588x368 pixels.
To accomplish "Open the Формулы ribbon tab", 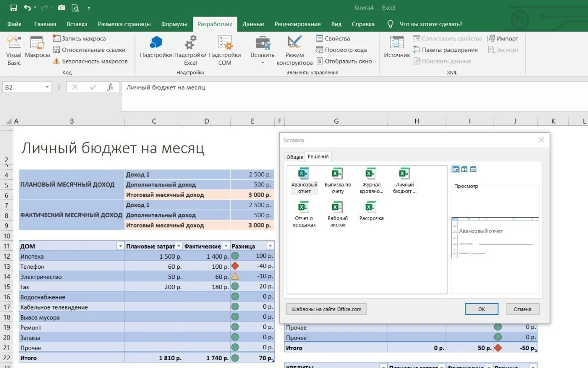I will 174,24.
